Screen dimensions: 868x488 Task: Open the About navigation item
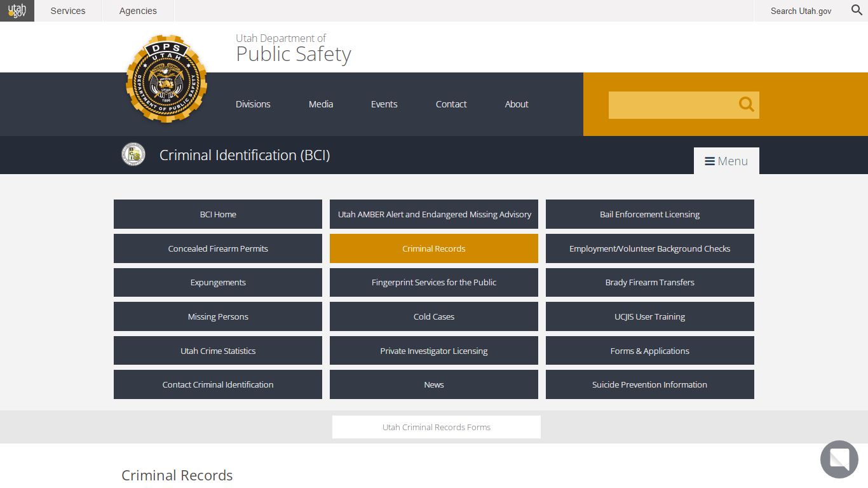(517, 104)
